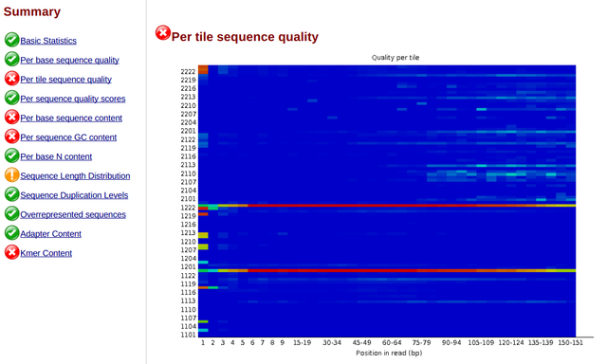
Task: Click the red fail icon beside Kmer Content
Action: point(12,252)
